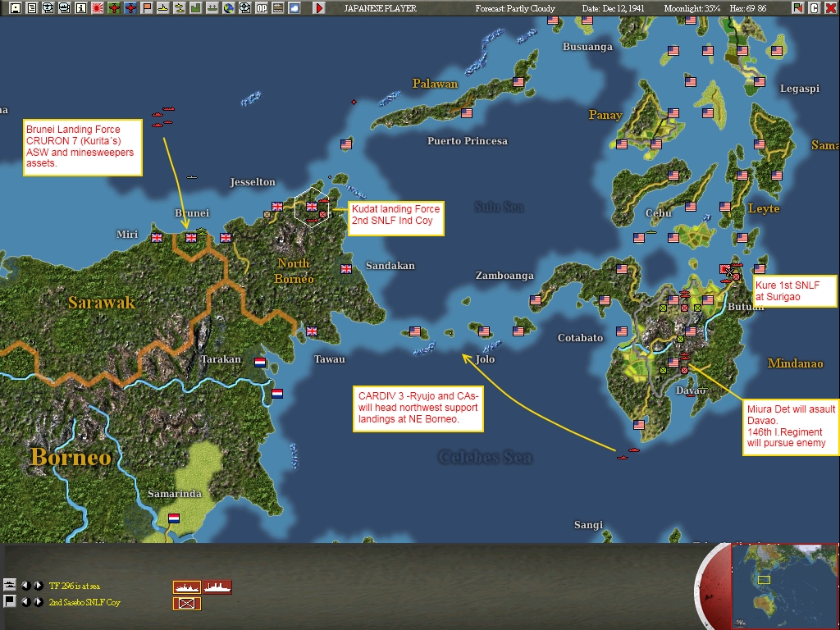840x630 pixels.
Task: Open the single yellow ship task force list
Action: [x=163, y=8]
